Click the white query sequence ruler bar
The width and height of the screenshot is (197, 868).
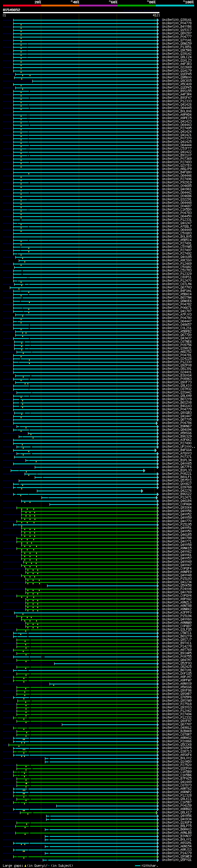[x=81, y=13]
